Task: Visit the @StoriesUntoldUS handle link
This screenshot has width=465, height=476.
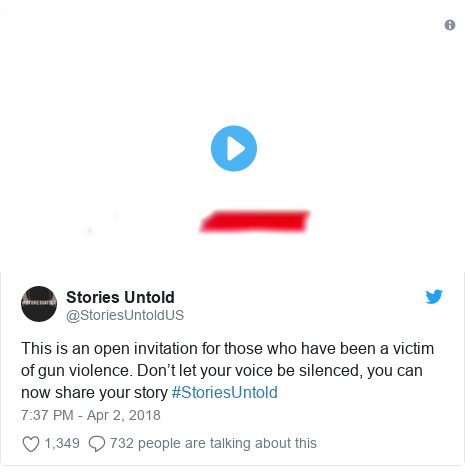Action: point(125,315)
